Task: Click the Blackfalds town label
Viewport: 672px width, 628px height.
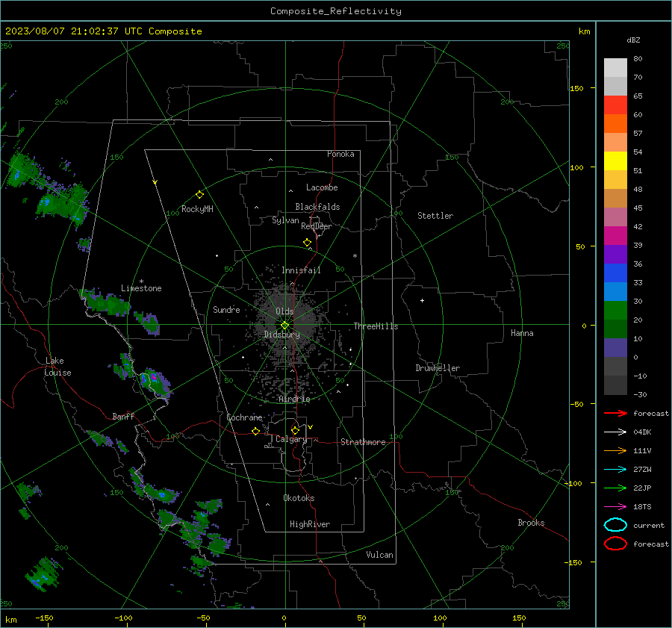Action: click(317, 207)
